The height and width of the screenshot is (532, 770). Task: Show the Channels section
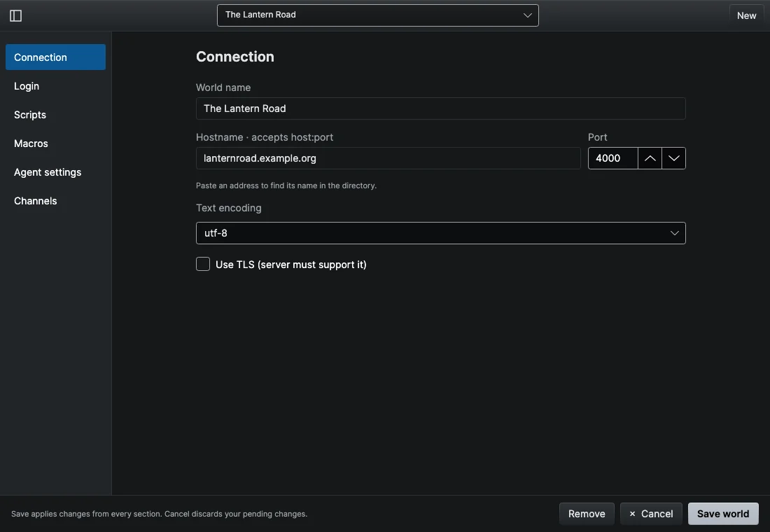[x=55, y=201]
